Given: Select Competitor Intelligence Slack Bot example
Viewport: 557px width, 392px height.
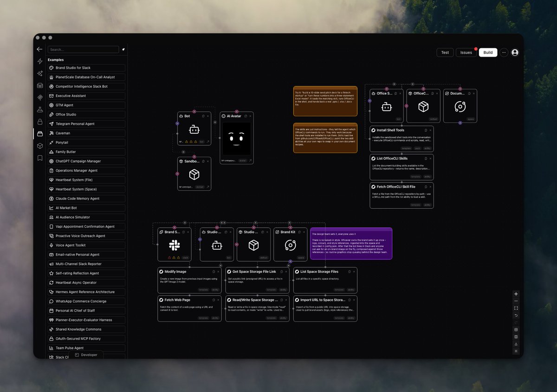Looking at the screenshot, I should point(86,86).
